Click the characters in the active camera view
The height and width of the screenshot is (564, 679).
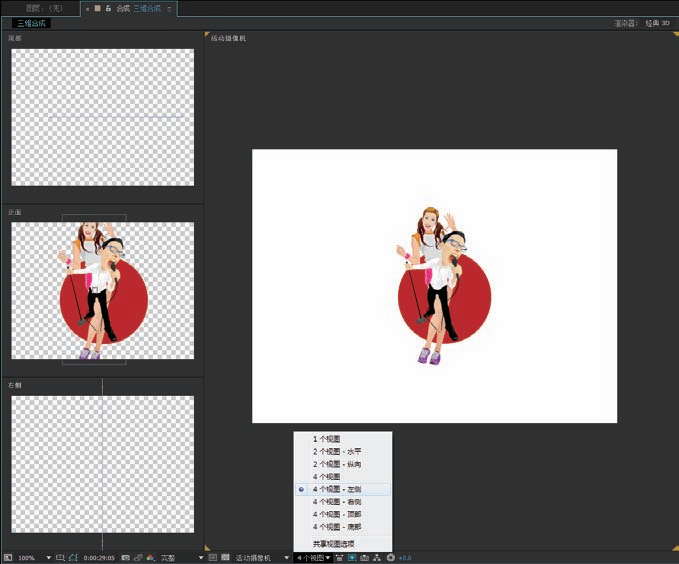click(x=443, y=286)
